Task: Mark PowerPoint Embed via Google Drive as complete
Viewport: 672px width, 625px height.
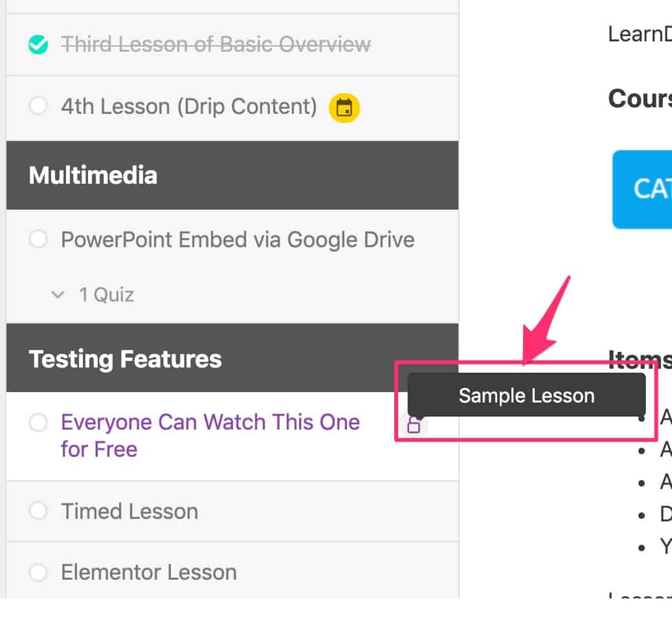Action: [38, 239]
